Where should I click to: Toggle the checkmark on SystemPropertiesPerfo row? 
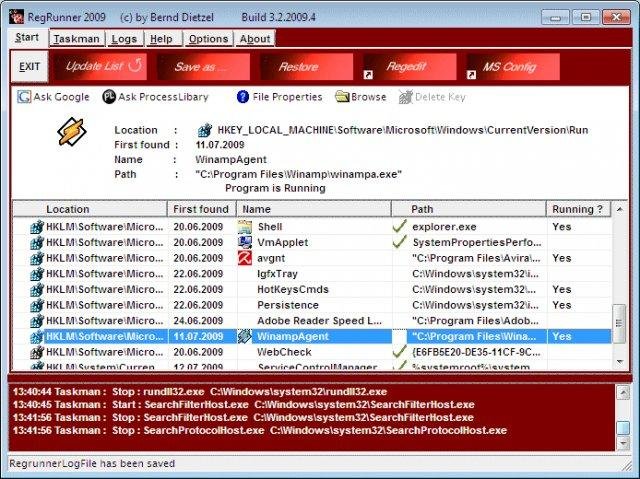(400, 242)
